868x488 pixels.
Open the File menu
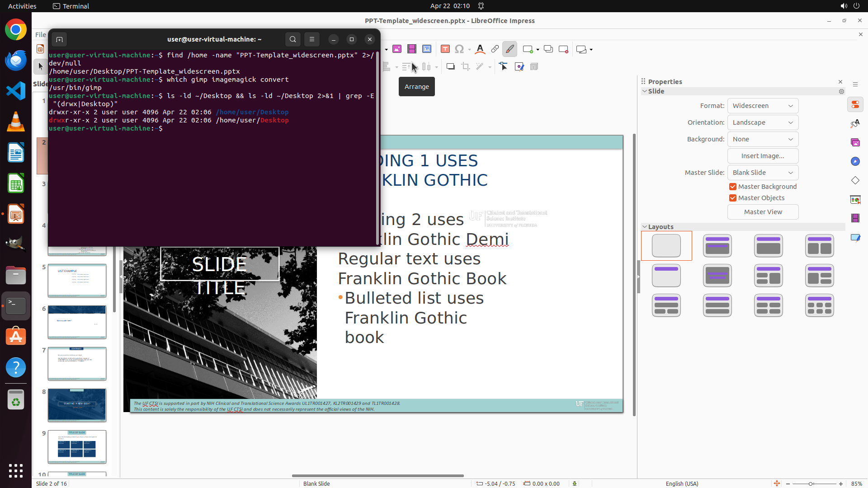coord(40,35)
